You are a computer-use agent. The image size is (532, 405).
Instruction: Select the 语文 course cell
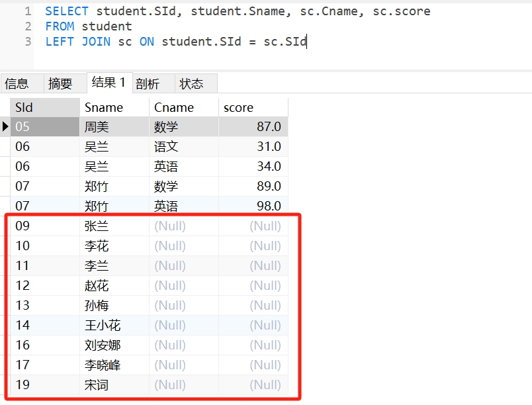[183, 147]
